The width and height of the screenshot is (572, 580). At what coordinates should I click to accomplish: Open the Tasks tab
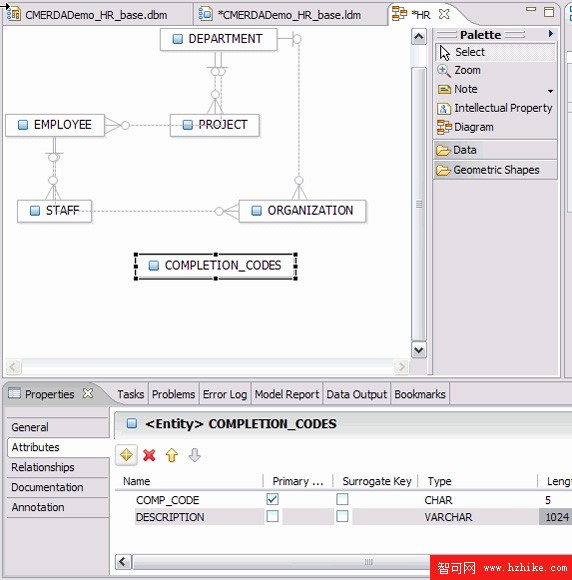130,394
